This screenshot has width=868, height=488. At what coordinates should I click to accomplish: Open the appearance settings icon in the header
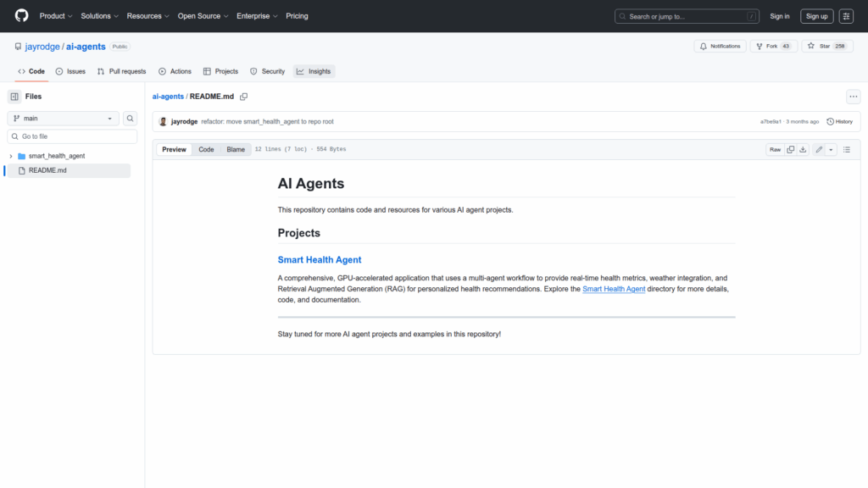click(x=846, y=16)
